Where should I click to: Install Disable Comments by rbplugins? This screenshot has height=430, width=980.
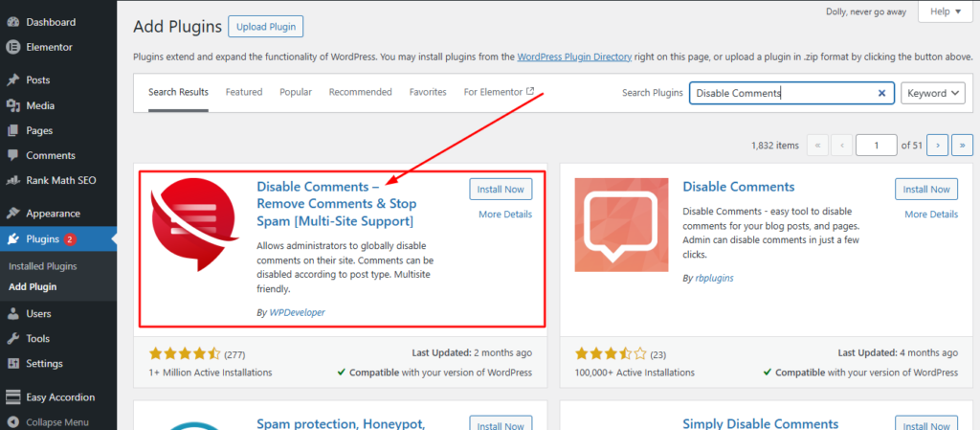coord(926,190)
